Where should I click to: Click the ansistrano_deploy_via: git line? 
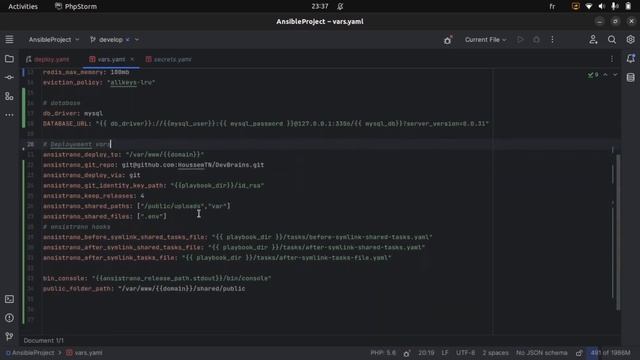(91, 175)
